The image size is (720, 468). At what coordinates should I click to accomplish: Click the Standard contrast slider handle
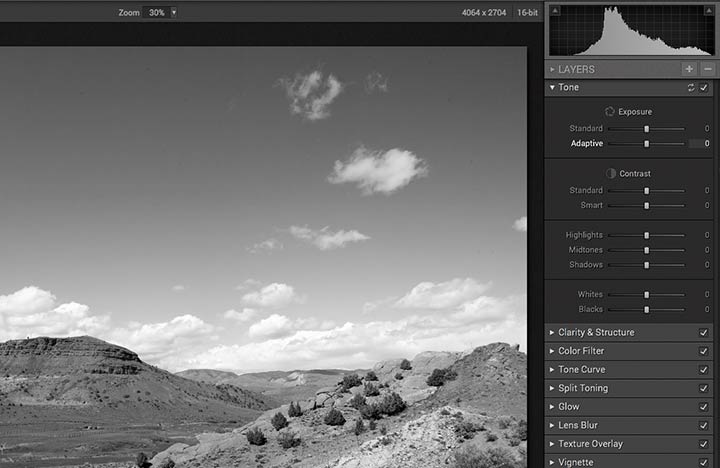point(647,191)
